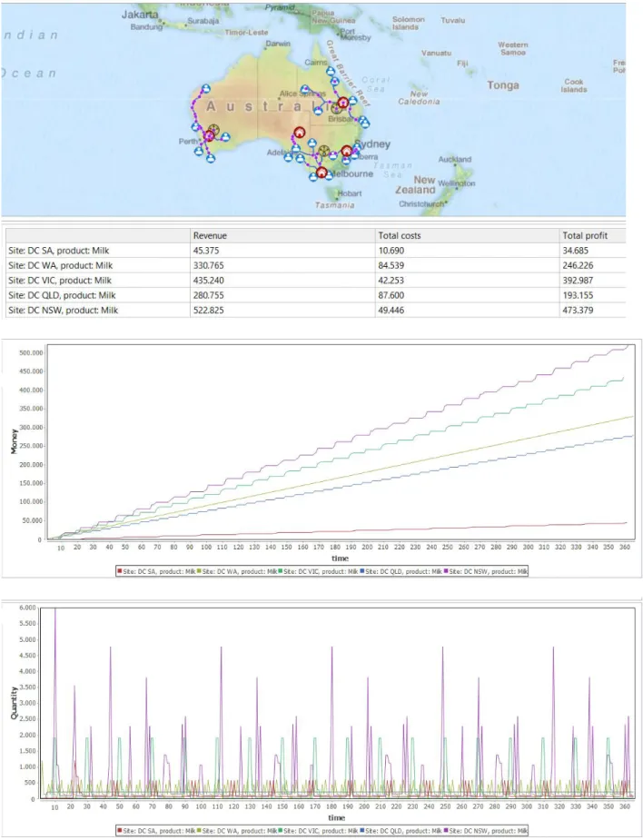The width and height of the screenshot is (643, 840).
Task: Click the total profit value 246.226
Action: (x=579, y=265)
